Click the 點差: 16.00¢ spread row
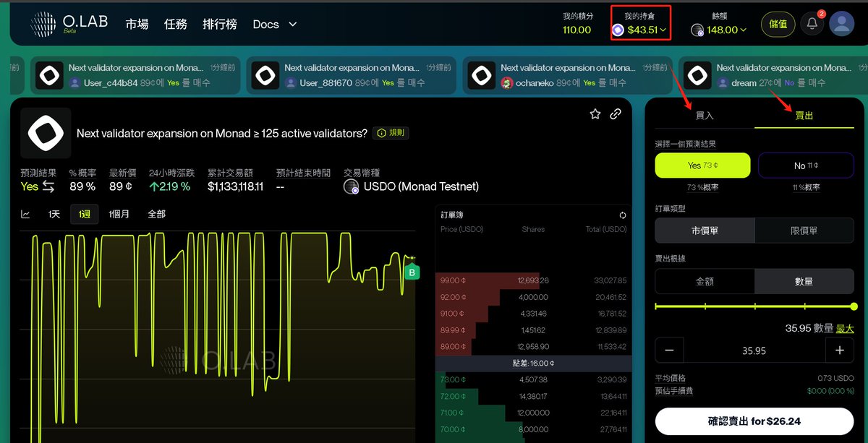The height and width of the screenshot is (443, 868). click(x=534, y=364)
